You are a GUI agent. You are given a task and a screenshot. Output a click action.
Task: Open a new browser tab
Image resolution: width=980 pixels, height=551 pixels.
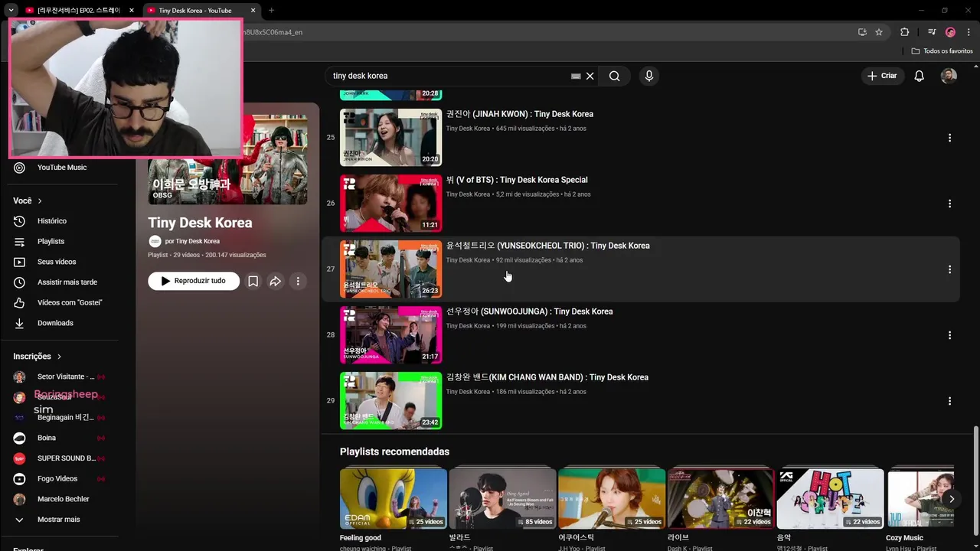click(x=271, y=11)
